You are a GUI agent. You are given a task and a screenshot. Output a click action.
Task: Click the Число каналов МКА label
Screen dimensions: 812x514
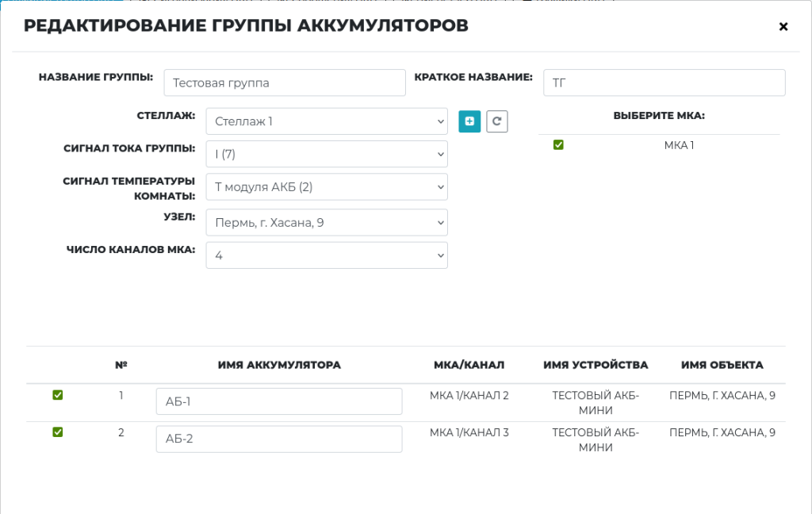coord(131,249)
